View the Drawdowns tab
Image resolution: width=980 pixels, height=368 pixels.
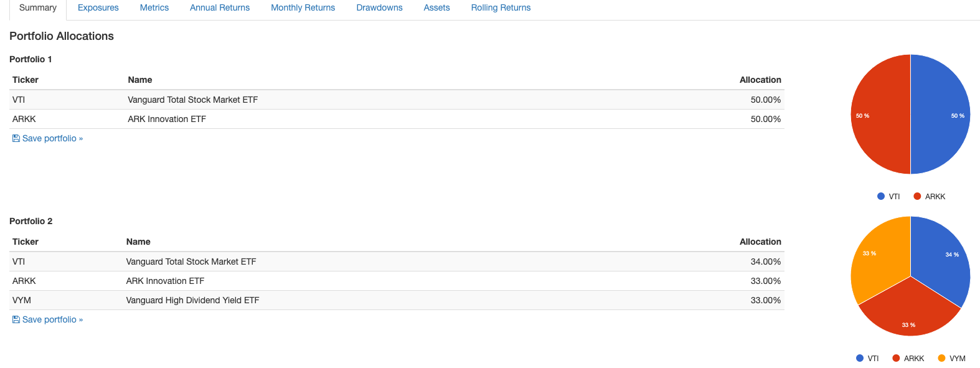point(380,8)
